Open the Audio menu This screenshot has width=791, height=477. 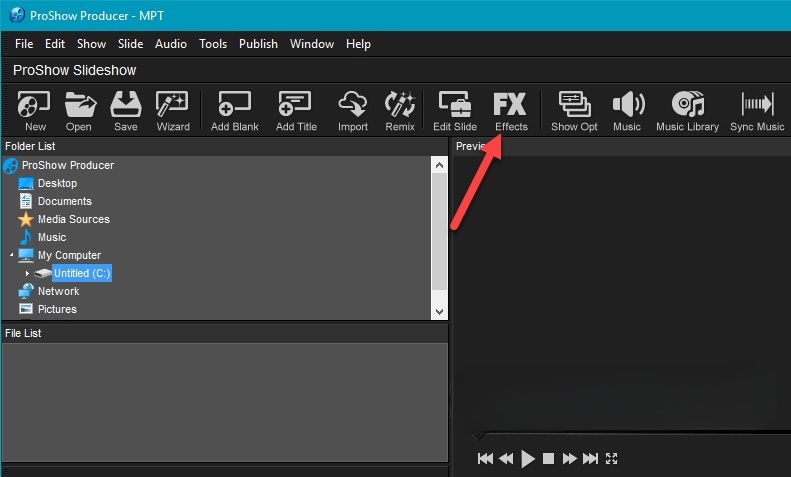tap(170, 44)
